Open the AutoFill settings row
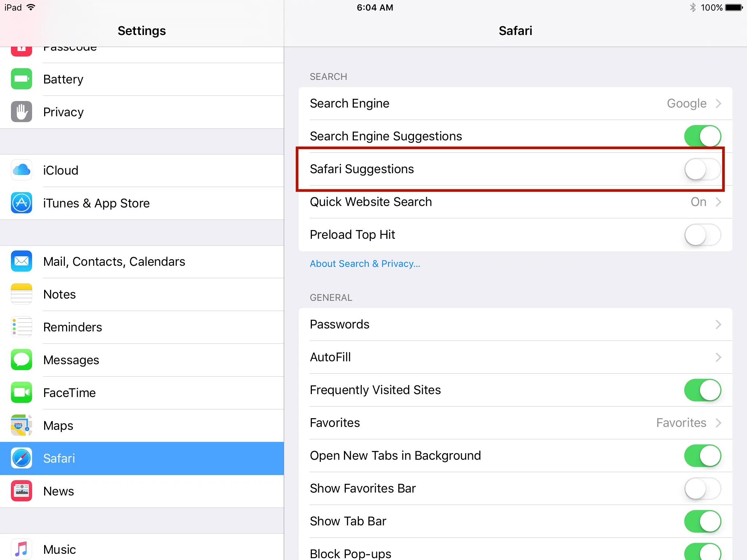The height and width of the screenshot is (560, 747). point(515,357)
